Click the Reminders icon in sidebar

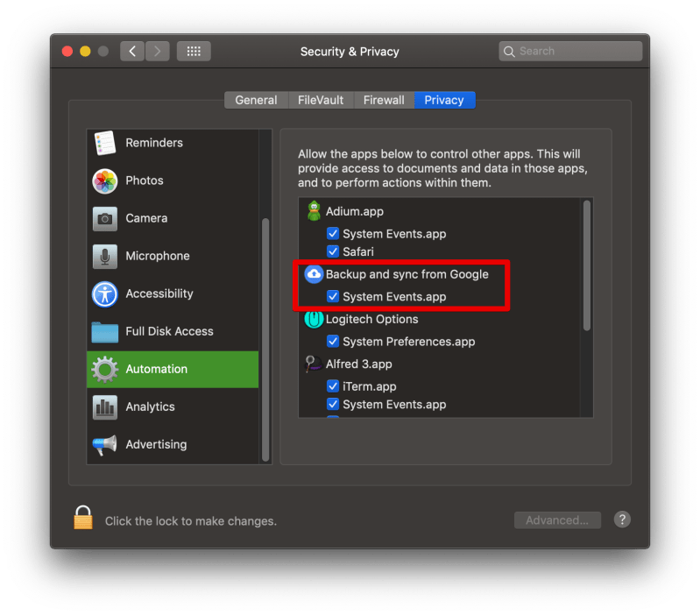point(105,143)
